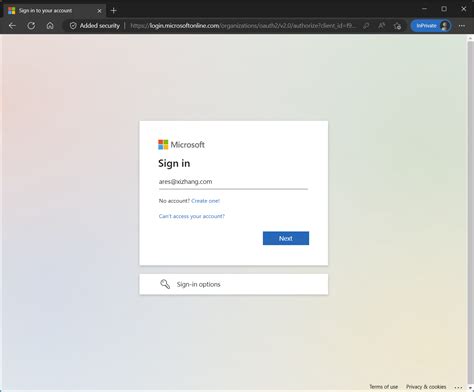Close the Sign in to your account tab

coord(99,11)
